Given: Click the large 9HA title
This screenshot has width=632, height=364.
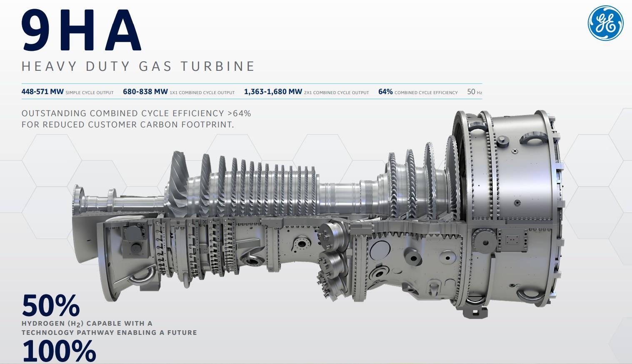Looking at the screenshot, I should click(82, 30).
